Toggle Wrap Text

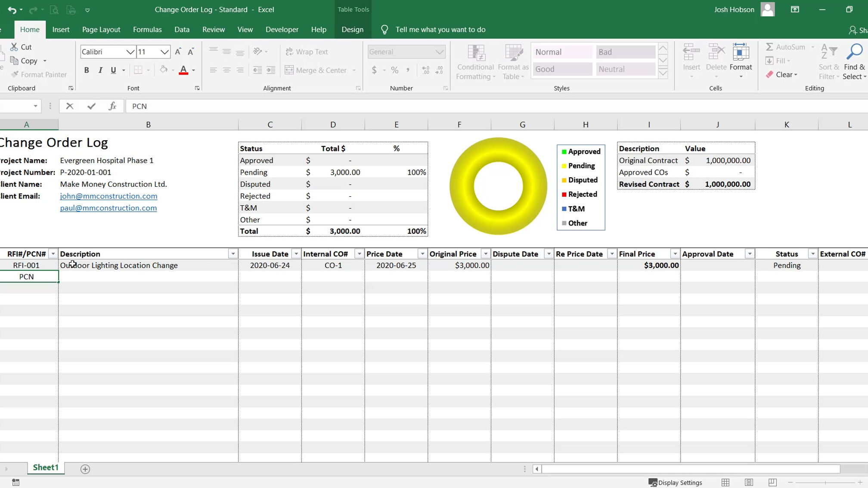coord(307,52)
